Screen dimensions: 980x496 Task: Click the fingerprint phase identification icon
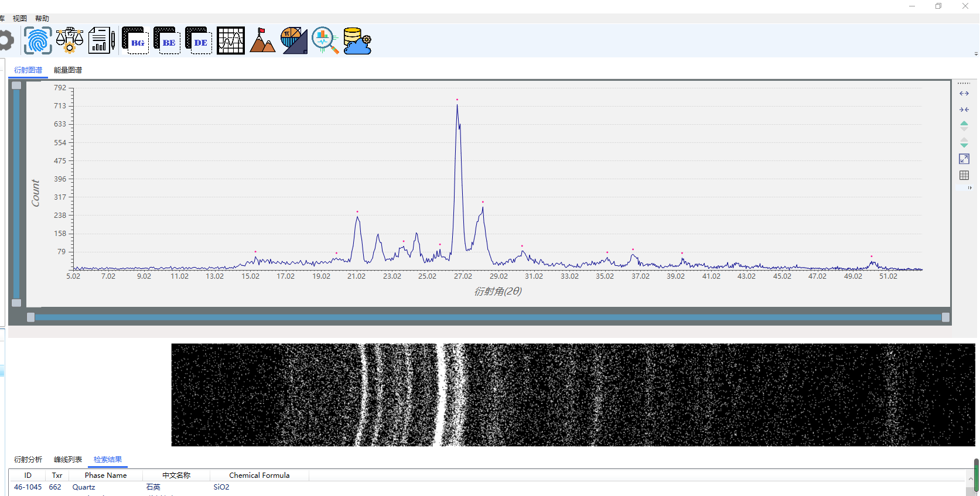tap(38, 41)
